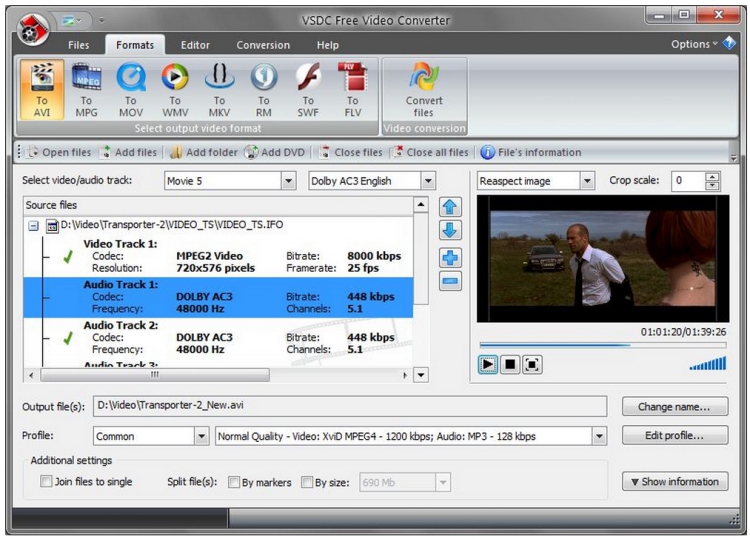Switch to the Conversion tab

coord(263,45)
